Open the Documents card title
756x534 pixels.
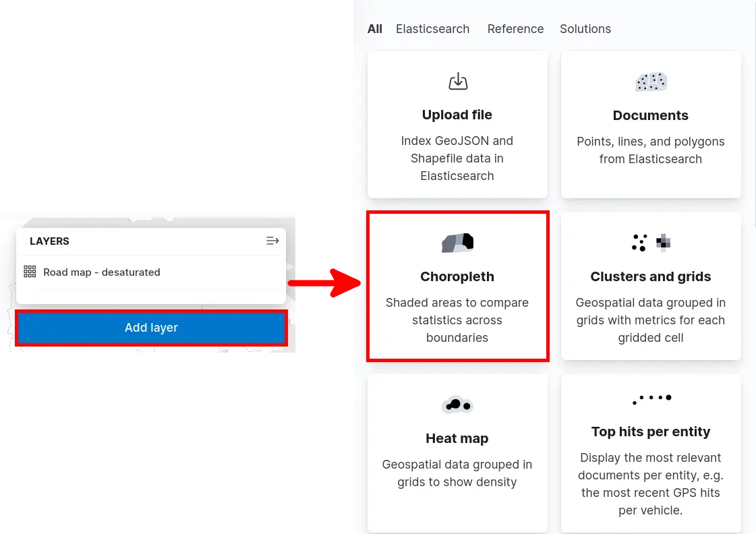click(x=651, y=115)
